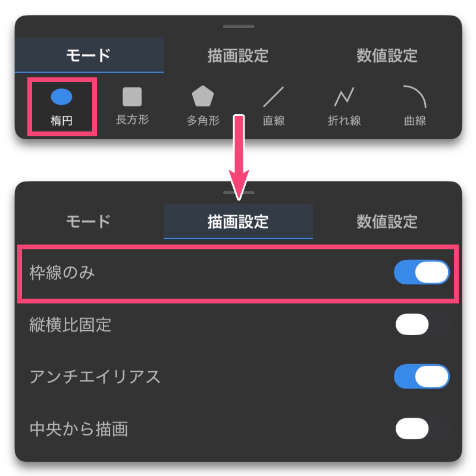The image size is (476, 476).
Task: Toggle the 枠線のみ outline-only switch
Action: pyautogui.click(x=422, y=273)
